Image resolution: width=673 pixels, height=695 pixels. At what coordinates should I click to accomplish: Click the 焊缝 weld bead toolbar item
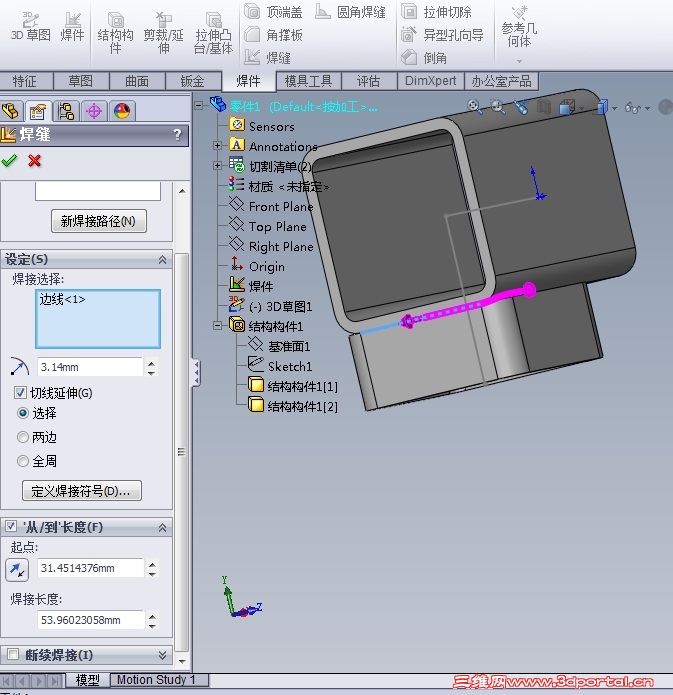pyautogui.click(x=267, y=58)
